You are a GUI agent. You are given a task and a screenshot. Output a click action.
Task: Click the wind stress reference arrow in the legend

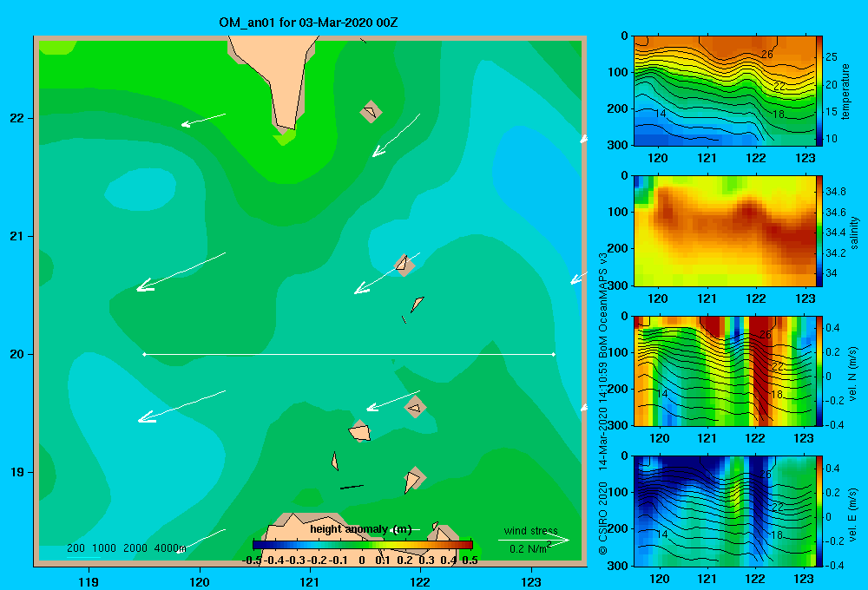pos(533,540)
